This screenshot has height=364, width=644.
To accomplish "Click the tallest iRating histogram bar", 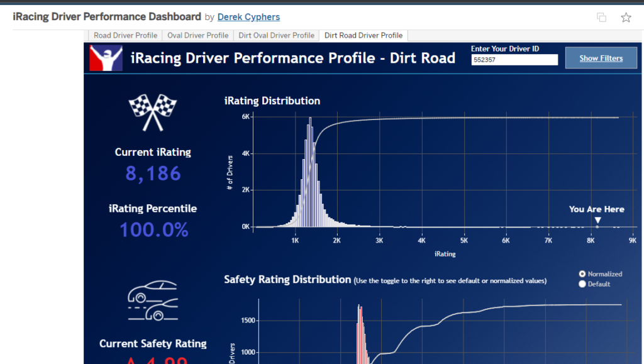I will tap(310, 170).
